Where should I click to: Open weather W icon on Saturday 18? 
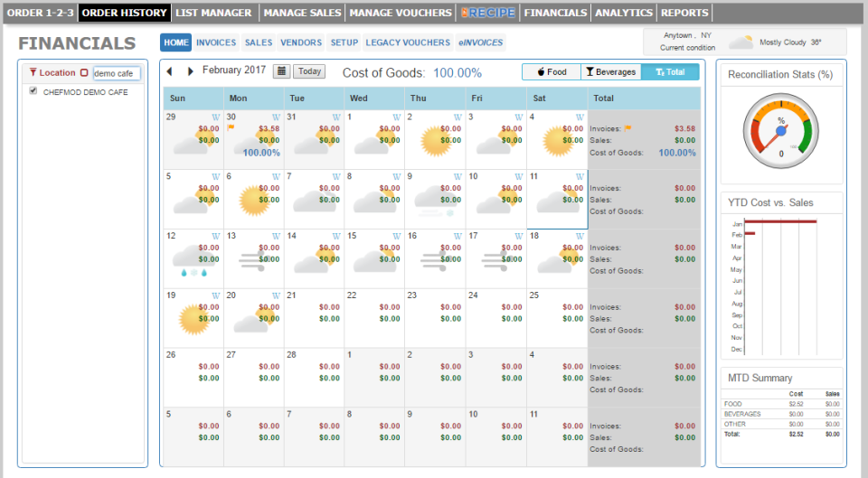580,236
